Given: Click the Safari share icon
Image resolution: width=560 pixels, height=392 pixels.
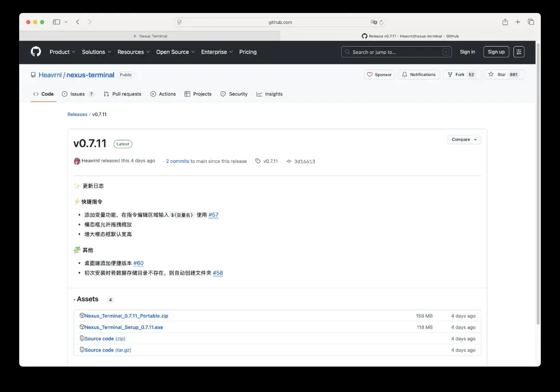Looking at the screenshot, I should 505,22.
